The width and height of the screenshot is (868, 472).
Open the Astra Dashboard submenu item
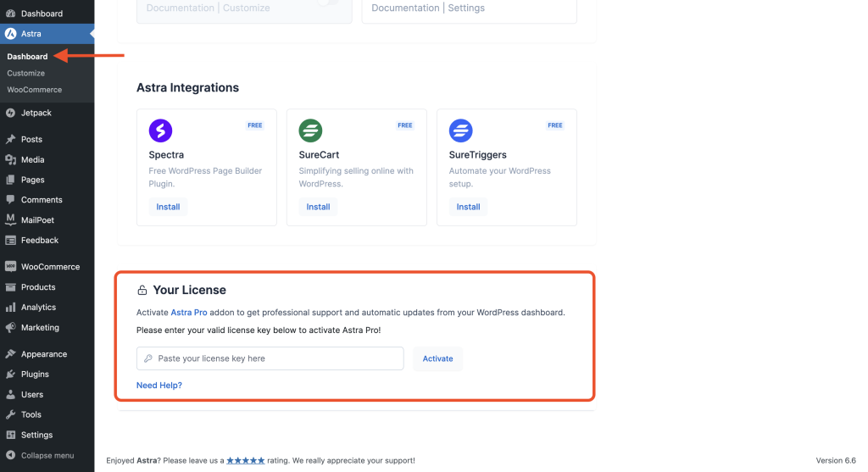coord(27,57)
